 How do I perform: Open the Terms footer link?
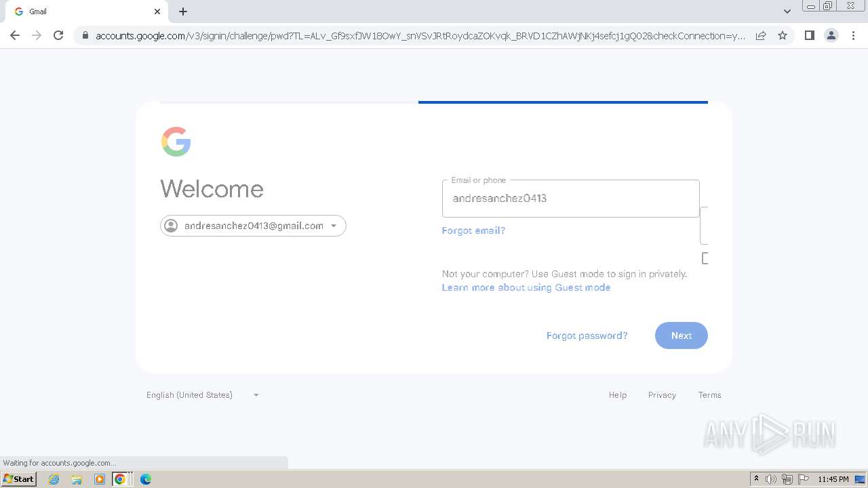[x=710, y=395]
